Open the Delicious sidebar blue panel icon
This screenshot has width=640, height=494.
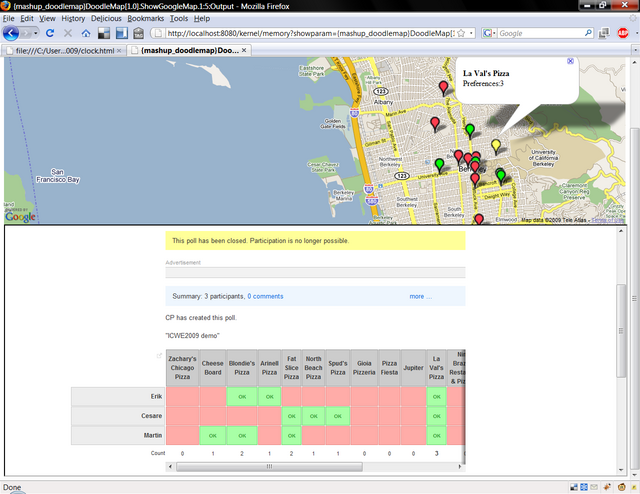coord(122,33)
